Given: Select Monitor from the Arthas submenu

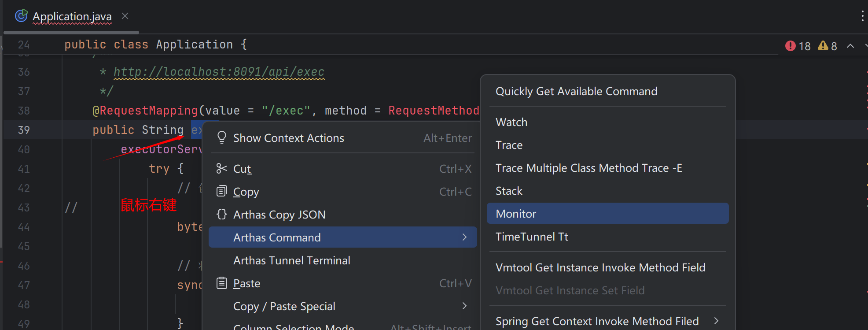Looking at the screenshot, I should [516, 214].
